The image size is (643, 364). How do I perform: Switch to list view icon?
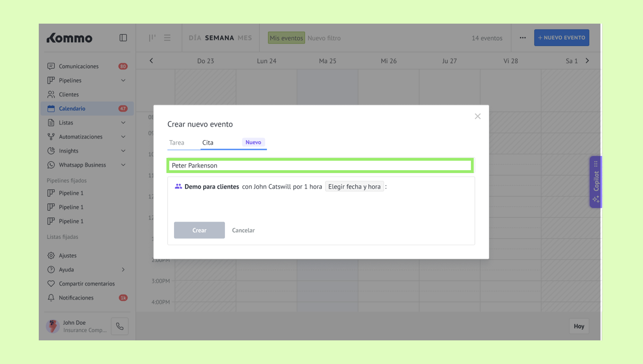point(167,38)
